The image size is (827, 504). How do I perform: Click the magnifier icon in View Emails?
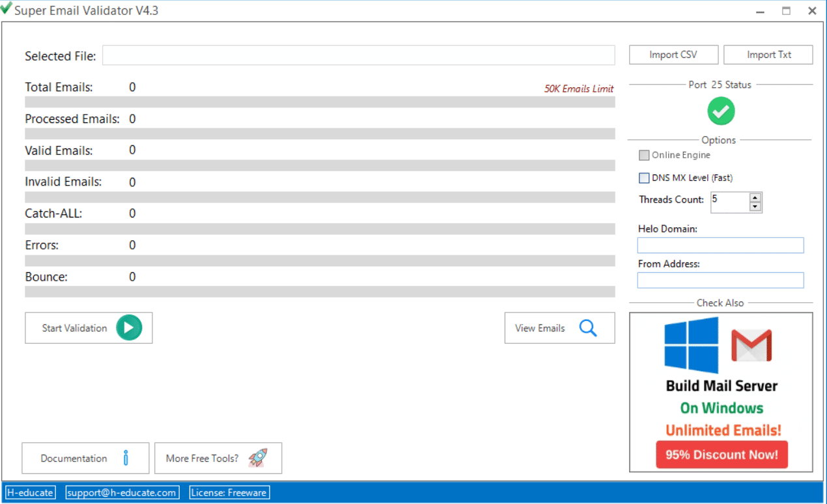coord(588,328)
